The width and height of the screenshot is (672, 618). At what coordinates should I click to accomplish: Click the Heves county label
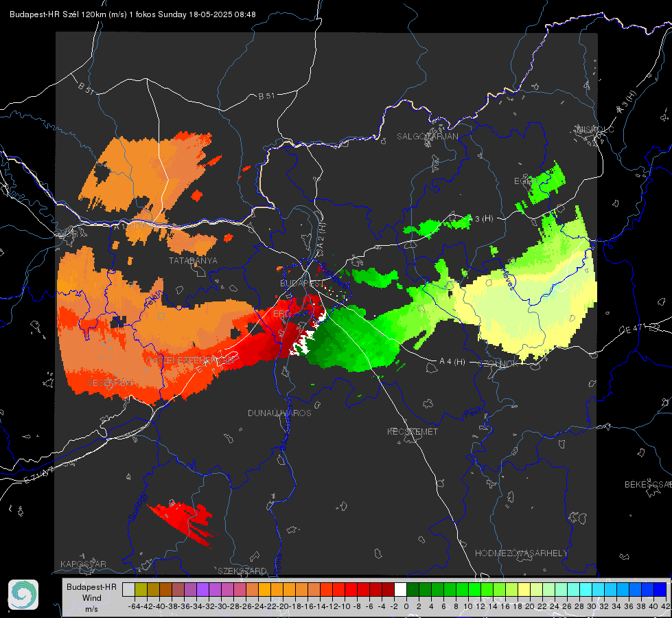(508, 279)
